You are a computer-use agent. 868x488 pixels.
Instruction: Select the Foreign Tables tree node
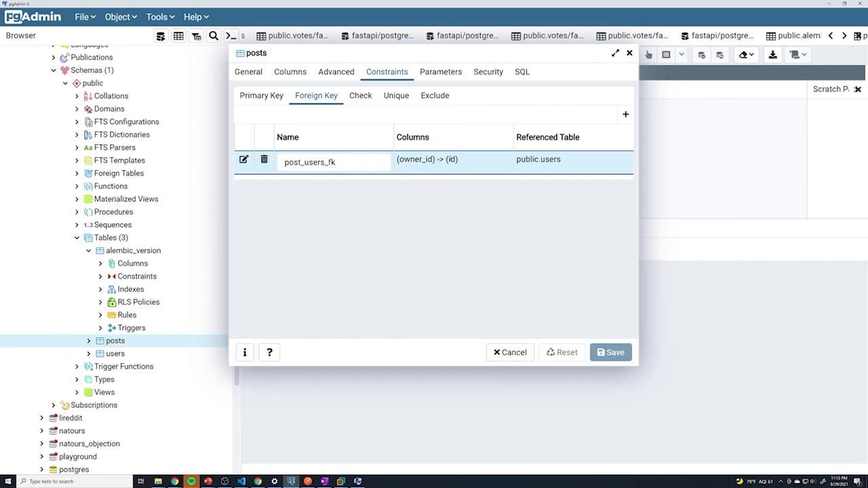[119, 174]
